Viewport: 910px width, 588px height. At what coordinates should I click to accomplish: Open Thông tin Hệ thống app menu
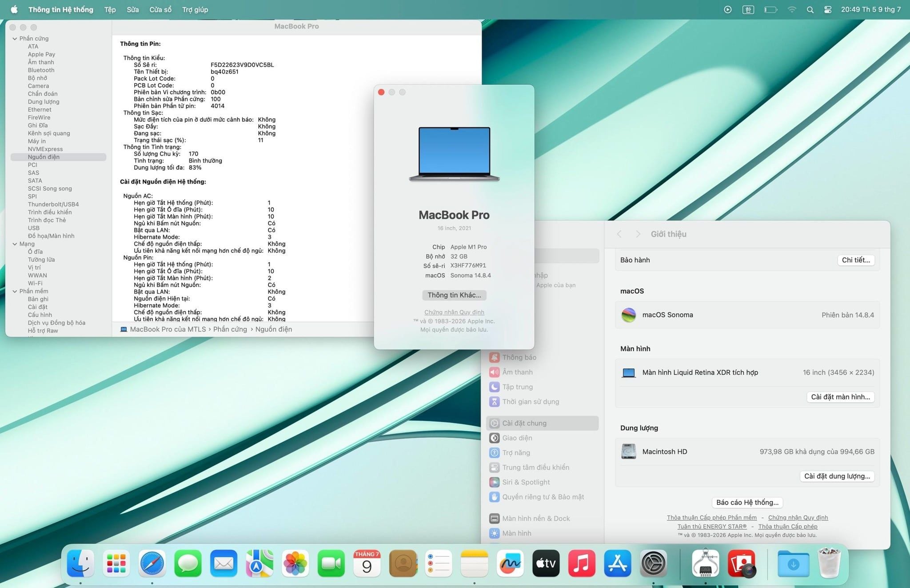click(61, 9)
